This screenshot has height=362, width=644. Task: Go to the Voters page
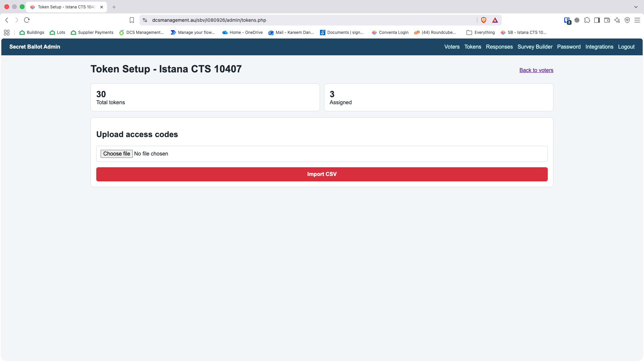click(x=452, y=47)
